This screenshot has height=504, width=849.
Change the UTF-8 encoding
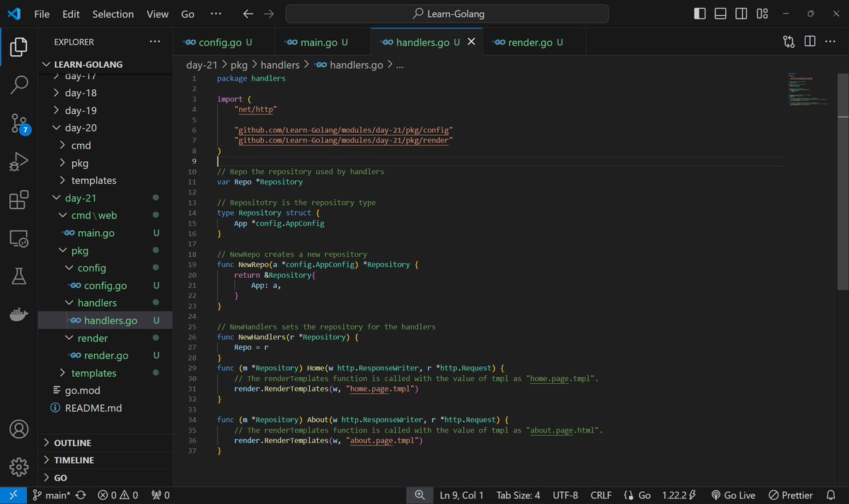click(x=565, y=496)
